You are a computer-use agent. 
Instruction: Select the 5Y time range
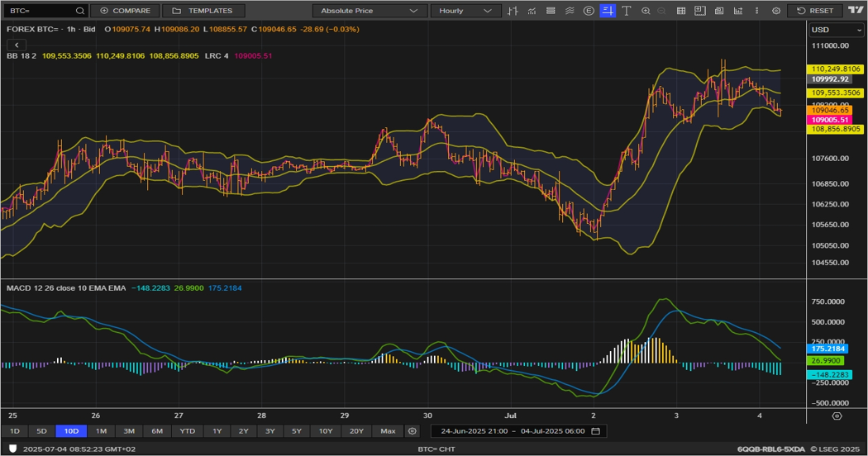pos(297,431)
